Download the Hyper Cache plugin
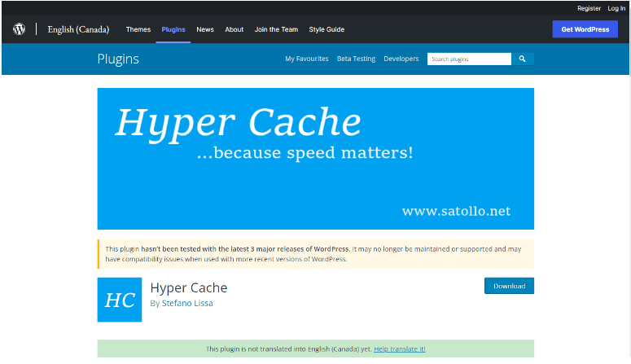 (509, 286)
